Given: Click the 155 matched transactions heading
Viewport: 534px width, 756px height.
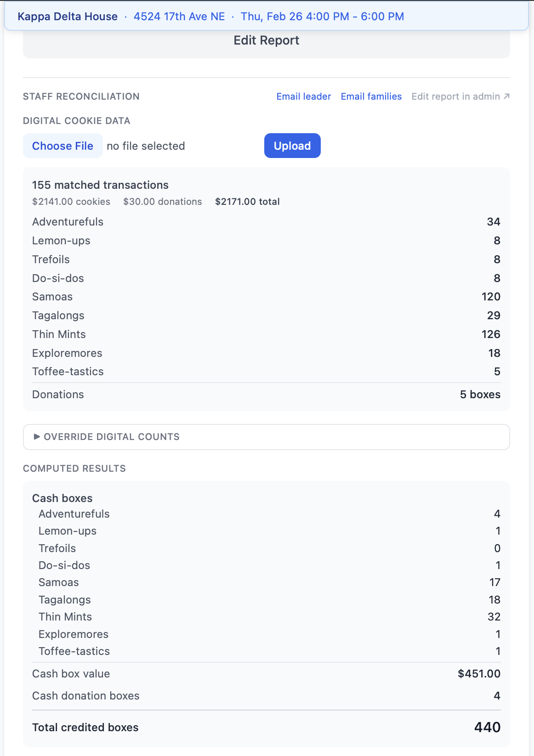Looking at the screenshot, I should coord(100,185).
